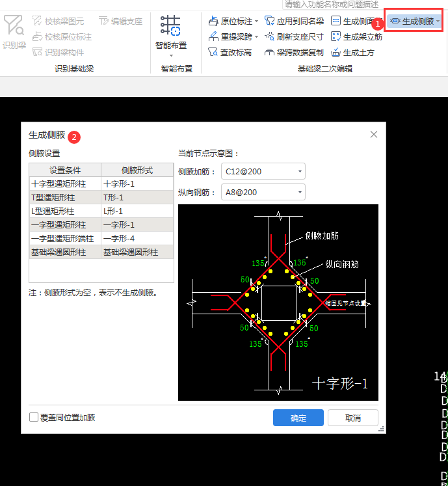This screenshot has width=448, height=486.
Task: Confirm with the 确定 button
Action: [x=298, y=418]
